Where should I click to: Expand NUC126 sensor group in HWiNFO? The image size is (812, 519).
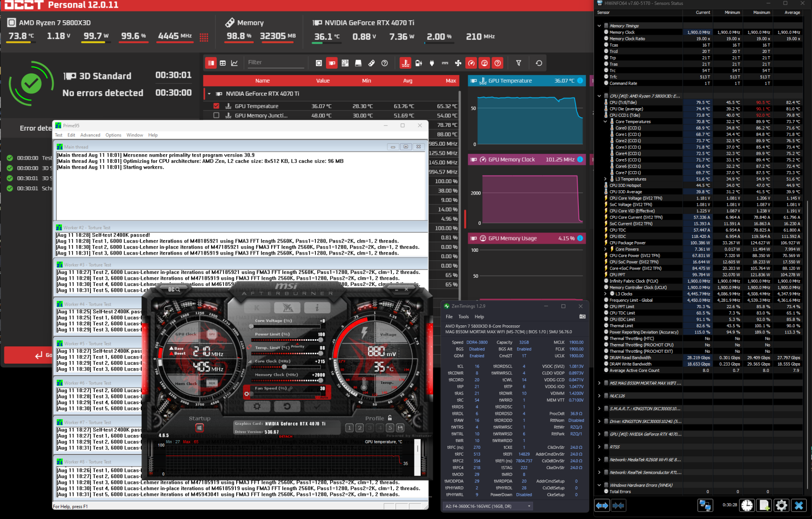pos(599,396)
